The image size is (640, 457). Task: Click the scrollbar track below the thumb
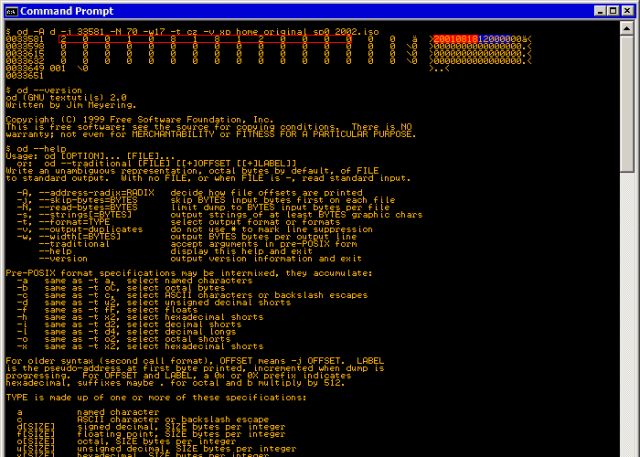click(627, 314)
